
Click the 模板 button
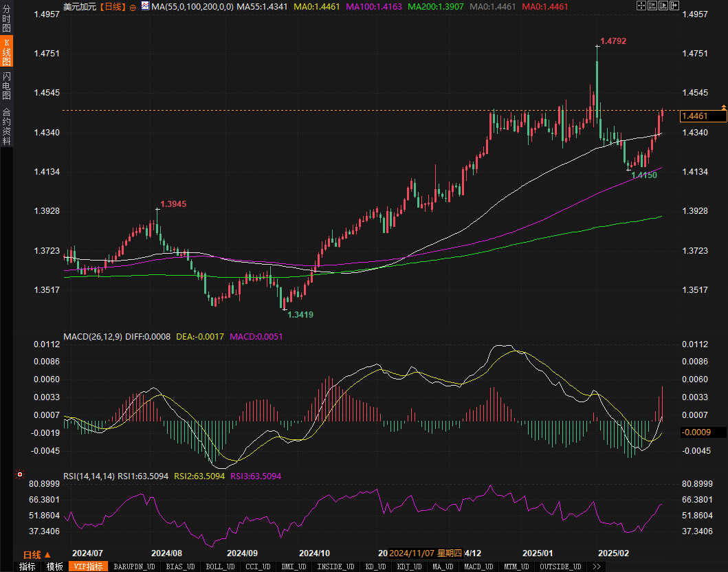55,566
